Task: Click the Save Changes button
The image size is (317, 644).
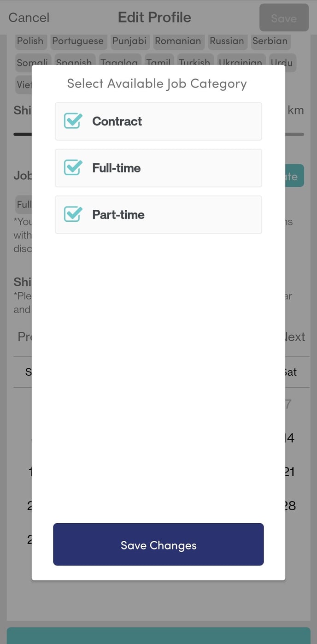Action: coord(158,544)
